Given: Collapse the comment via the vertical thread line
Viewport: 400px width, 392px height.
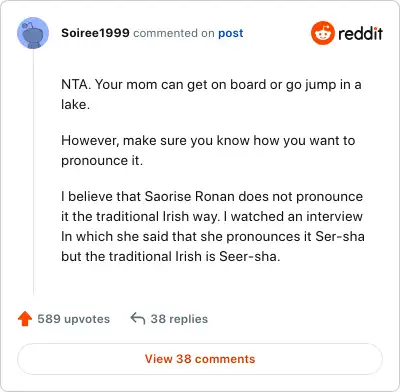Looking at the screenshot, I should (33, 172).
